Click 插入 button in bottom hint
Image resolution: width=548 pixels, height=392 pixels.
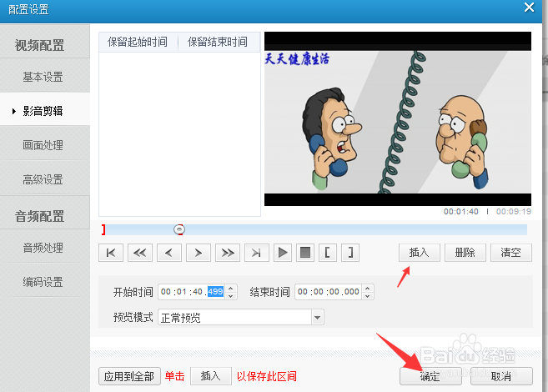211,376
